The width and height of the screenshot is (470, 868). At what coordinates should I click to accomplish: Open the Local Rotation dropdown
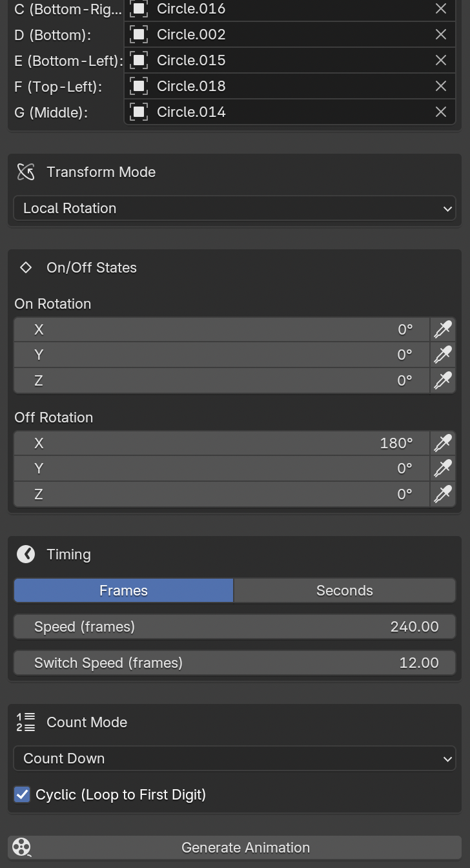point(234,208)
